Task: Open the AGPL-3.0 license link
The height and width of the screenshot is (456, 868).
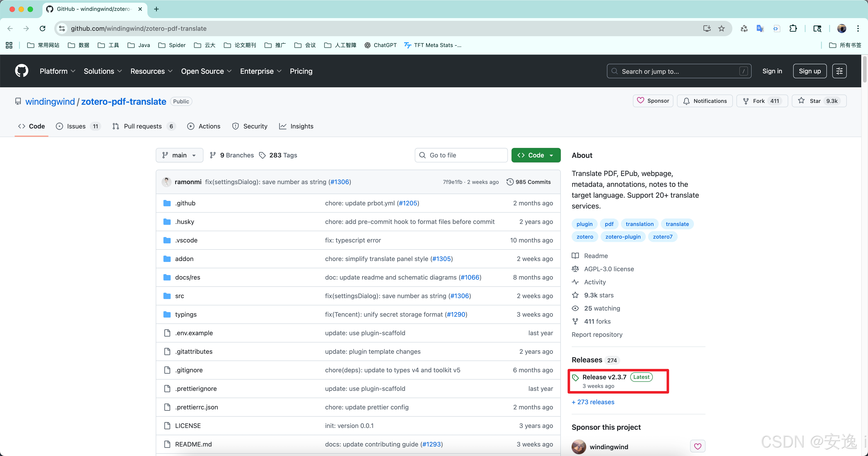Action: click(609, 269)
